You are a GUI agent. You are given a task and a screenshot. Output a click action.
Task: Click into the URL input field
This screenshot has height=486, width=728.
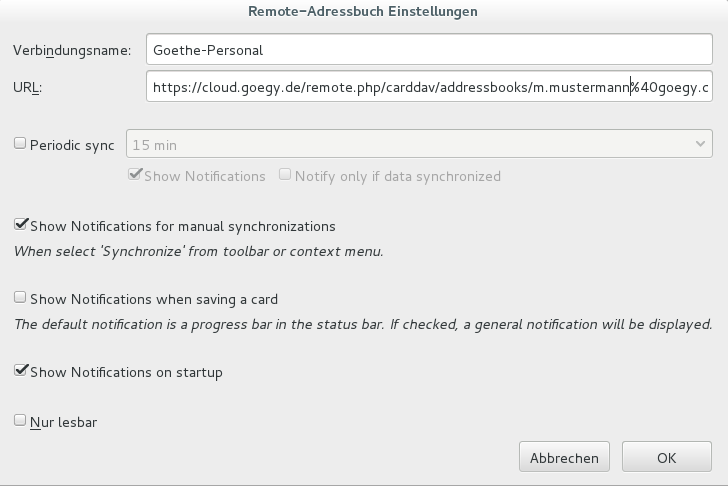(x=428, y=87)
